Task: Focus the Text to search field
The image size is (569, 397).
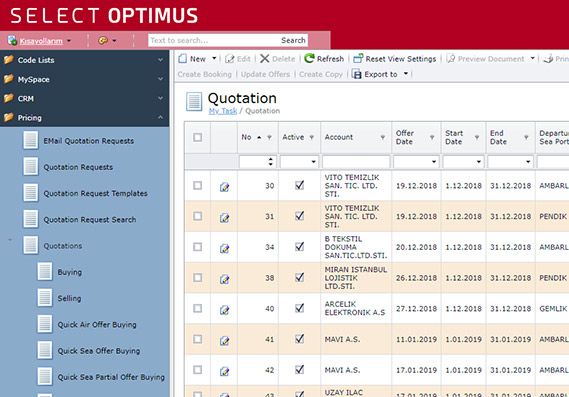Action: 214,40
